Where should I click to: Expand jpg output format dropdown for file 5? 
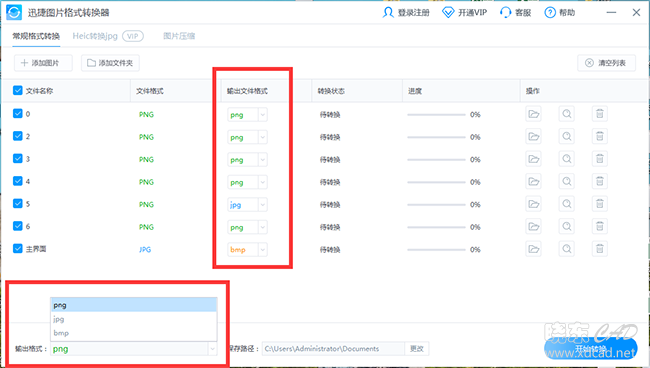[262, 205]
